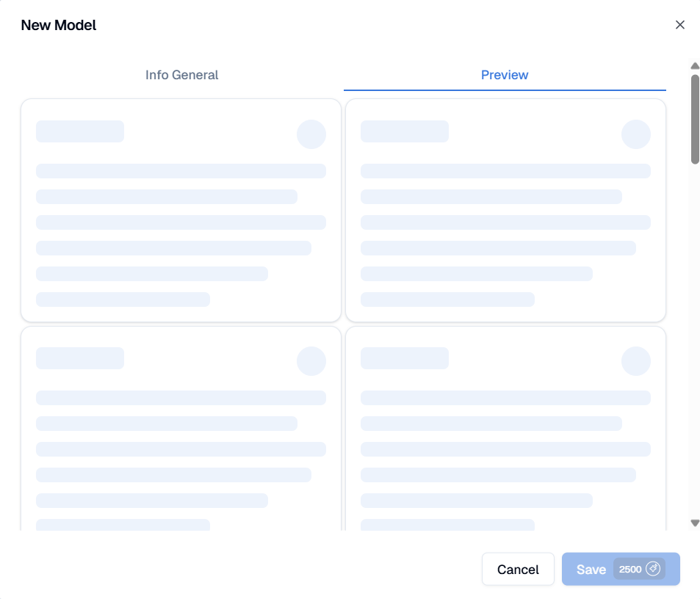700x599 pixels.
Task: Click the New Model dialog title
Action: [x=59, y=25]
